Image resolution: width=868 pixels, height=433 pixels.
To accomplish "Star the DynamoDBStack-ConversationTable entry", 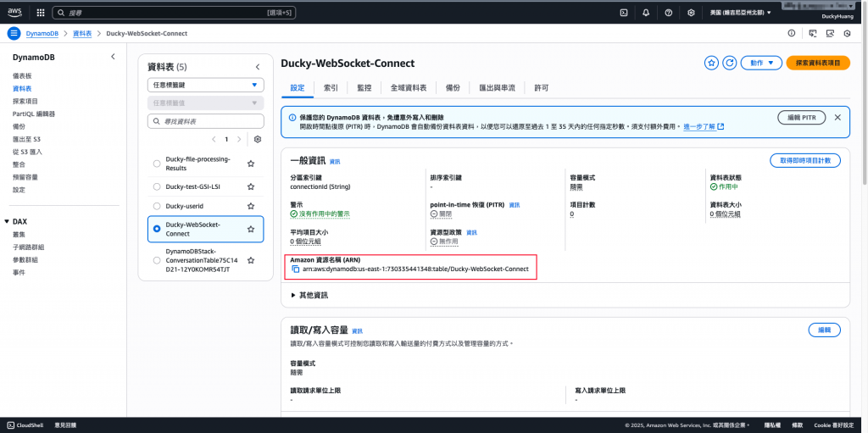I will tap(251, 260).
